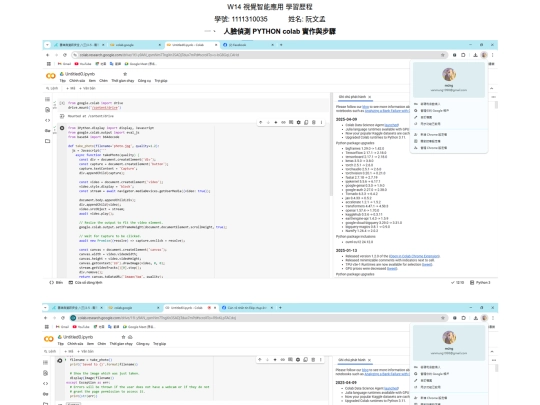The image size is (540, 405).
Task: Delete cell using trash in upper cell toolbar
Action: pos(314,122)
